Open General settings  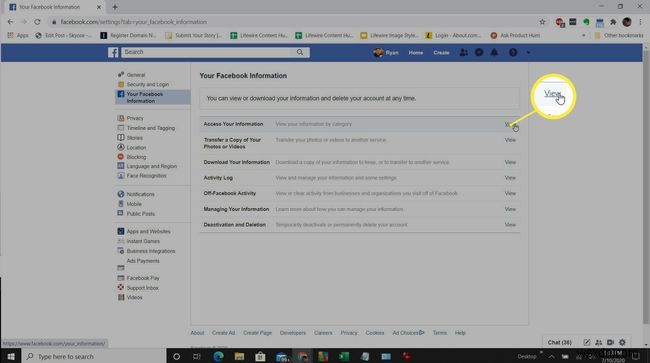pyautogui.click(x=136, y=75)
